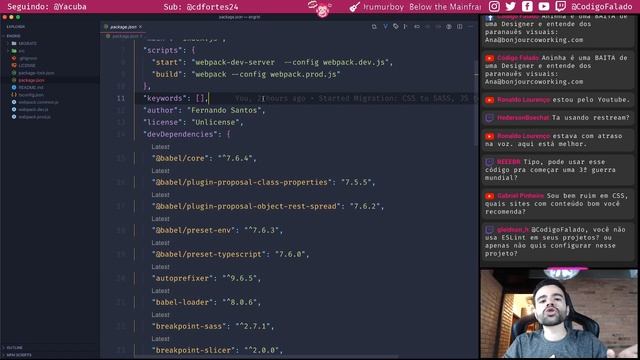Image resolution: width=640 pixels, height=360 pixels.
Task: Click the tag icon in the editor toolbar
Action: [x=396, y=27]
